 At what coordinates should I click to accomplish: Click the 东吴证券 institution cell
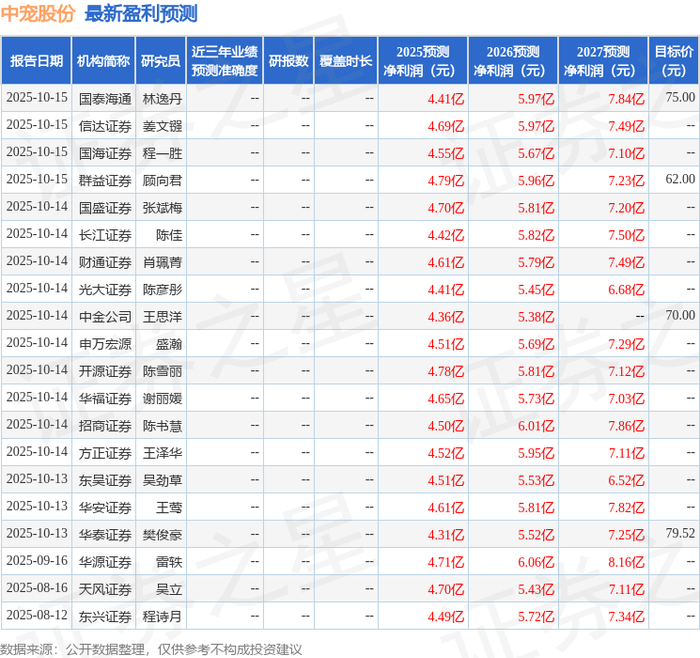click(x=105, y=480)
